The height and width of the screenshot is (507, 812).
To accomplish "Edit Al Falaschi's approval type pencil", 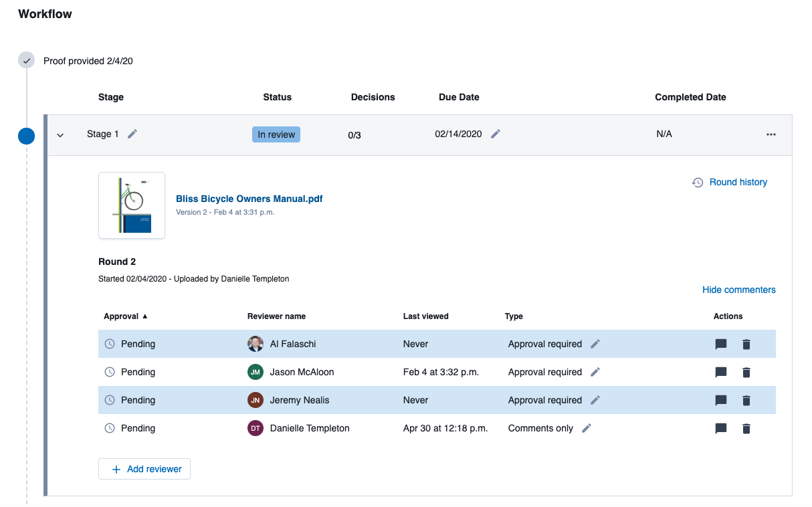I will (595, 344).
